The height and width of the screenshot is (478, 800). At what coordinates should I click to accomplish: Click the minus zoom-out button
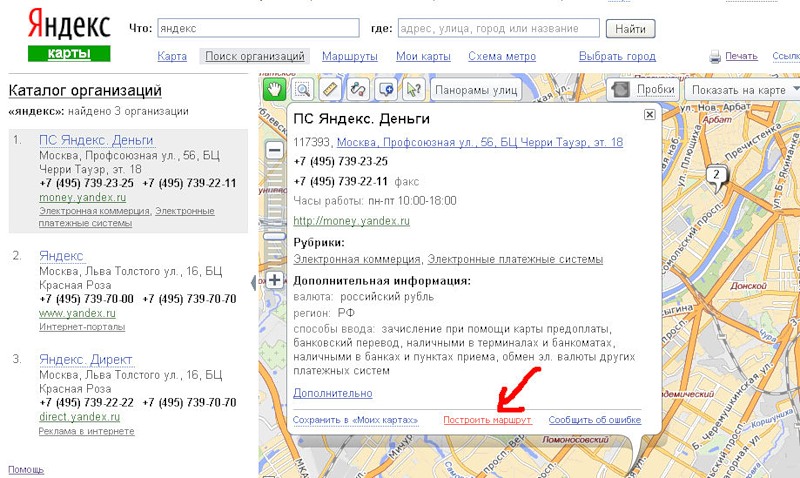274,150
